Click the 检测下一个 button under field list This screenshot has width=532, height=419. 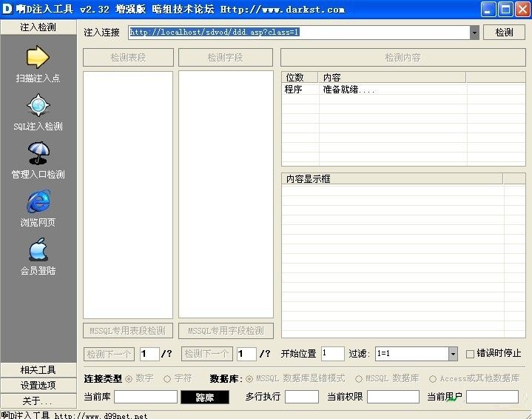coord(207,354)
